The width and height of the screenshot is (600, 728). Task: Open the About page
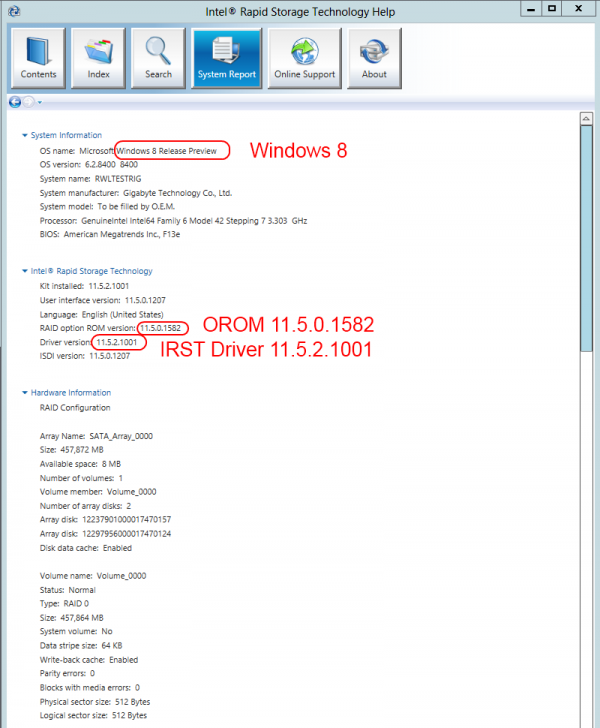[374, 58]
